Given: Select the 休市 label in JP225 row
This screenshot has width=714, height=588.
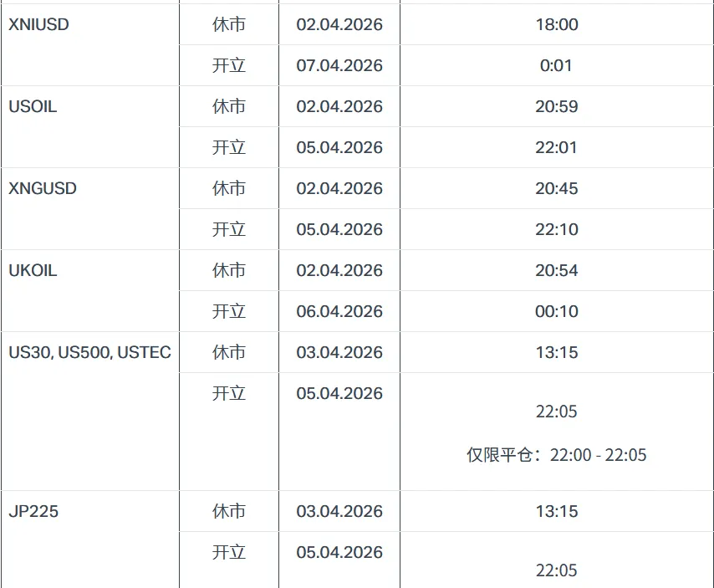Looking at the screenshot, I should pos(229,511).
